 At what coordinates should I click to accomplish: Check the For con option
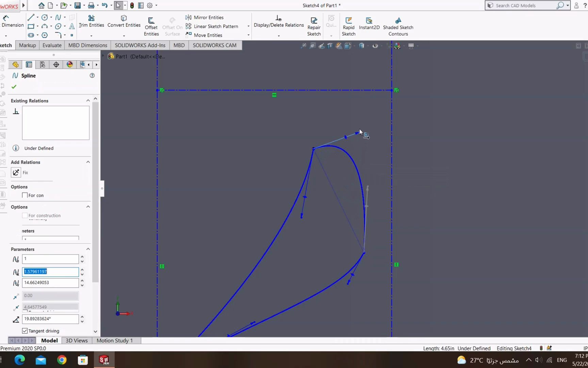coord(24,195)
